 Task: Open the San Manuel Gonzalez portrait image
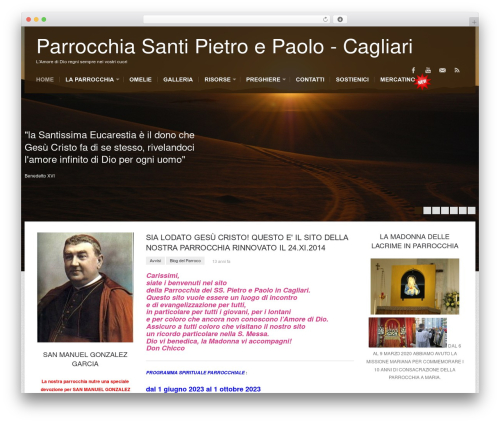coord(85,287)
